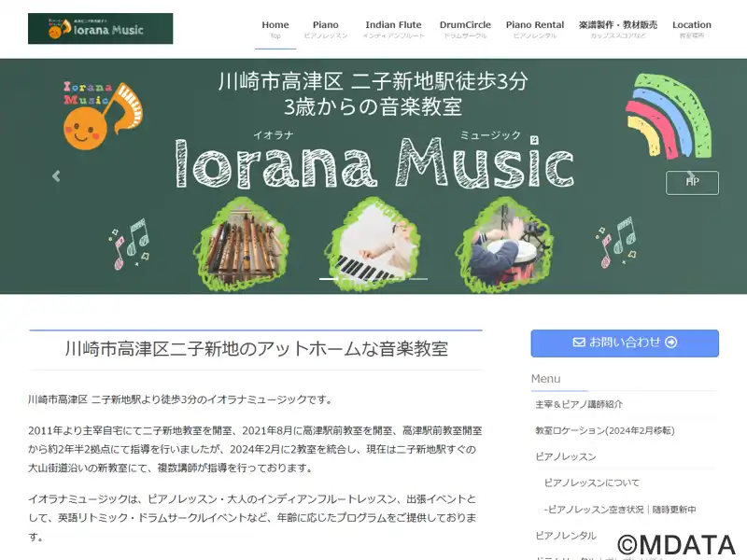Open the DrumCircle navigation item
Image resolution: width=747 pixels, height=560 pixels.
(465, 29)
